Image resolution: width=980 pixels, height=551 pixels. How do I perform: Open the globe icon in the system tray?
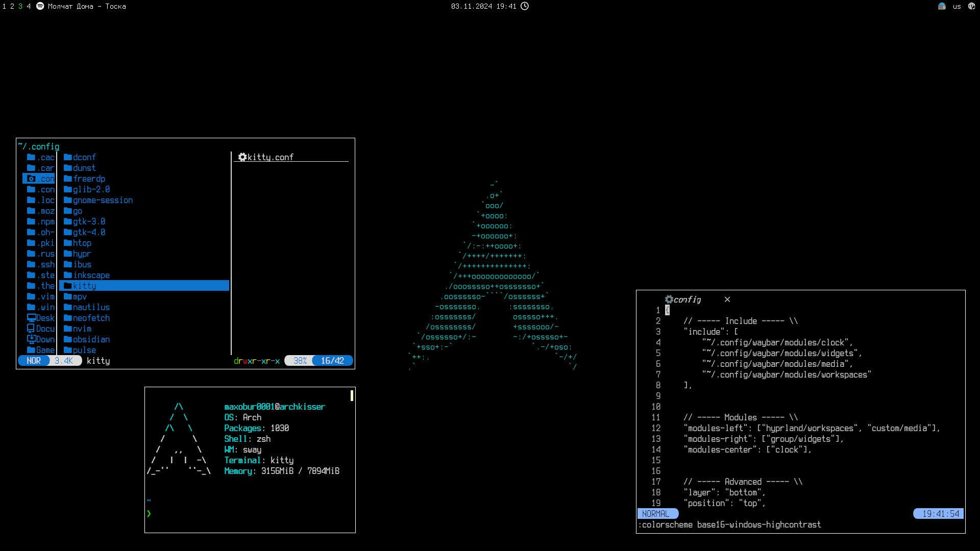972,7
